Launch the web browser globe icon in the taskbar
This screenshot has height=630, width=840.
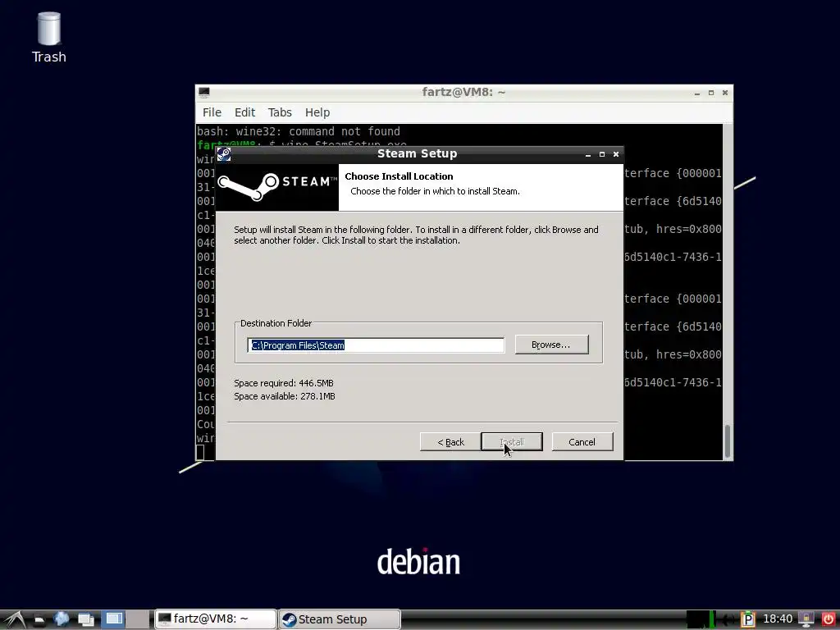pyautogui.click(x=62, y=619)
